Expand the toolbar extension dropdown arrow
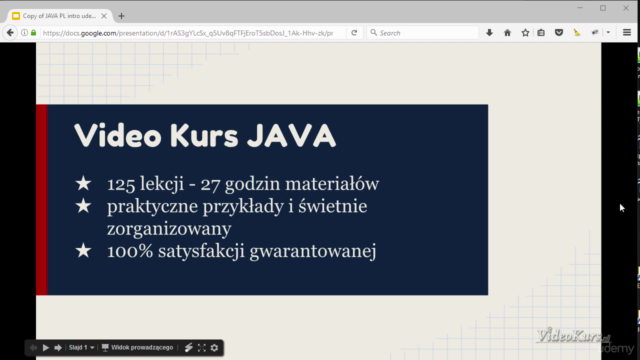Image resolution: width=640 pixels, height=360 pixels. coord(608,33)
